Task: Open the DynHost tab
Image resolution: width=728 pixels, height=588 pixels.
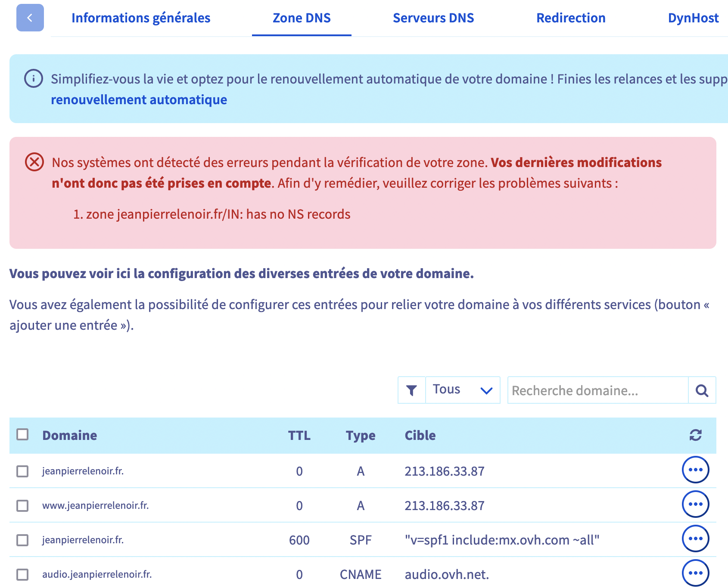Action: pyautogui.click(x=693, y=18)
